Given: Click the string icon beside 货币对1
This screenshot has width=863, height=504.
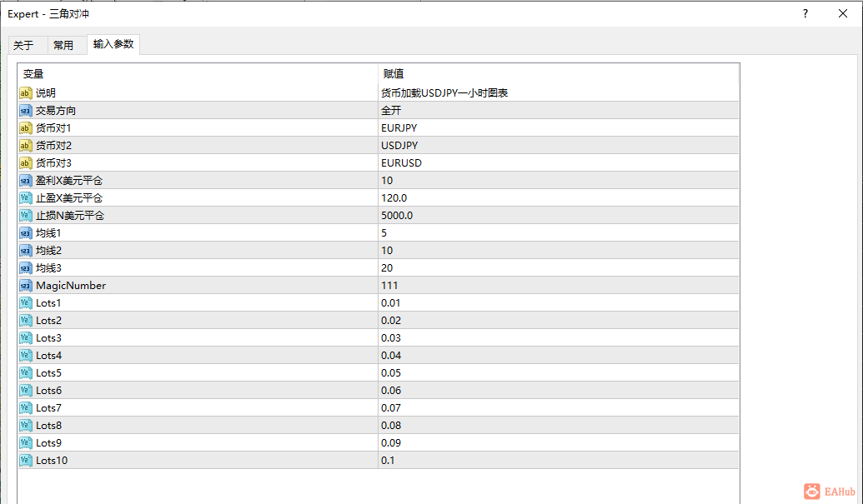Looking at the screenshot, I should click(x=25, y=128).
